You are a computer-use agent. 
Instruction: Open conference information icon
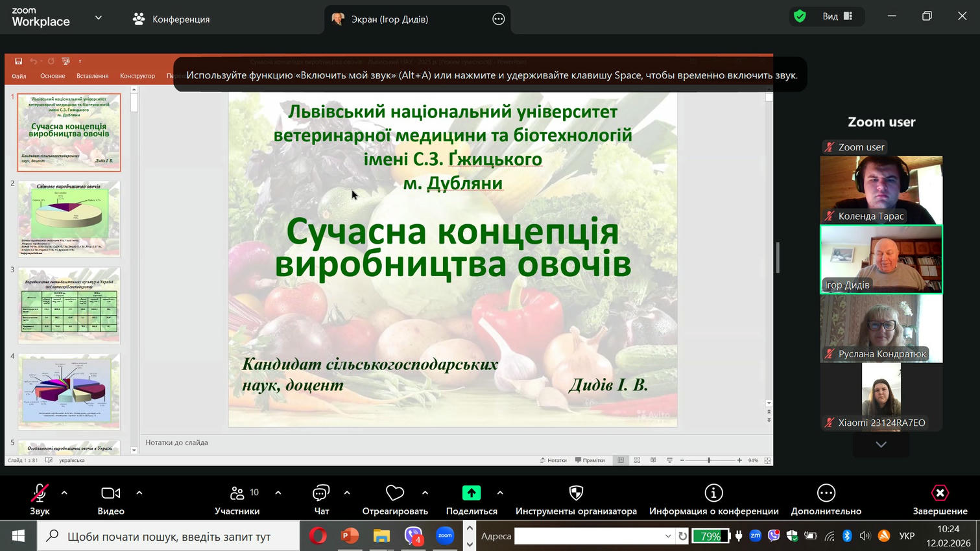point(713,493)
